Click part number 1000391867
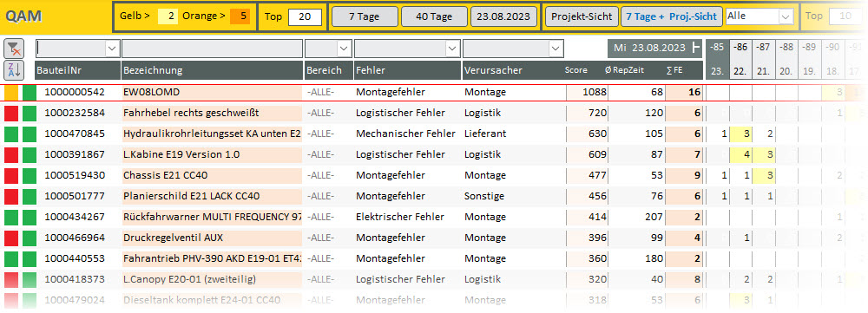The image size is (868, 313). click(x=75, y=155)
